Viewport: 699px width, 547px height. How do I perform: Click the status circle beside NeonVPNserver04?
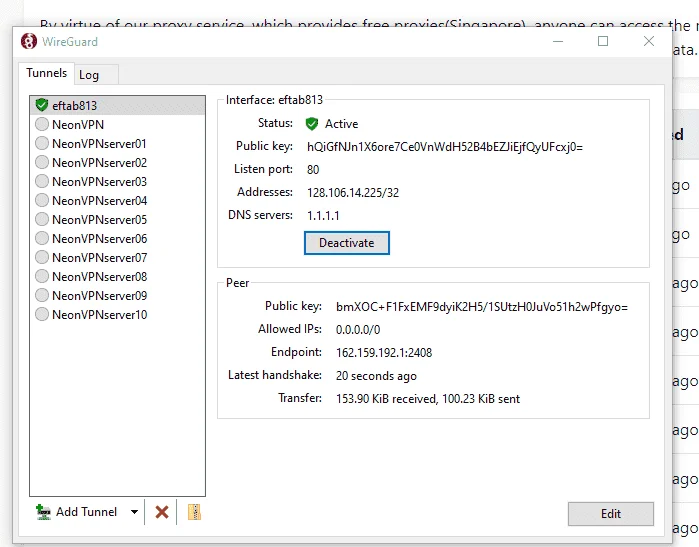coord(42,200)
